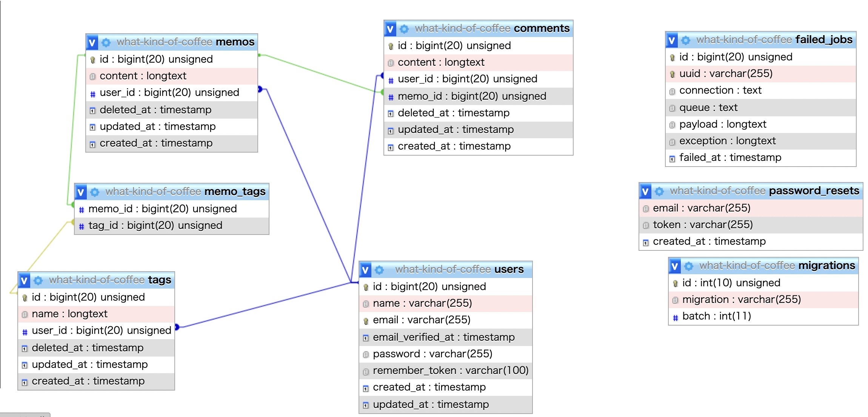Collapse the memo_tags table with its V toggle
Screen dimensions: 868x417
[81, 192]
